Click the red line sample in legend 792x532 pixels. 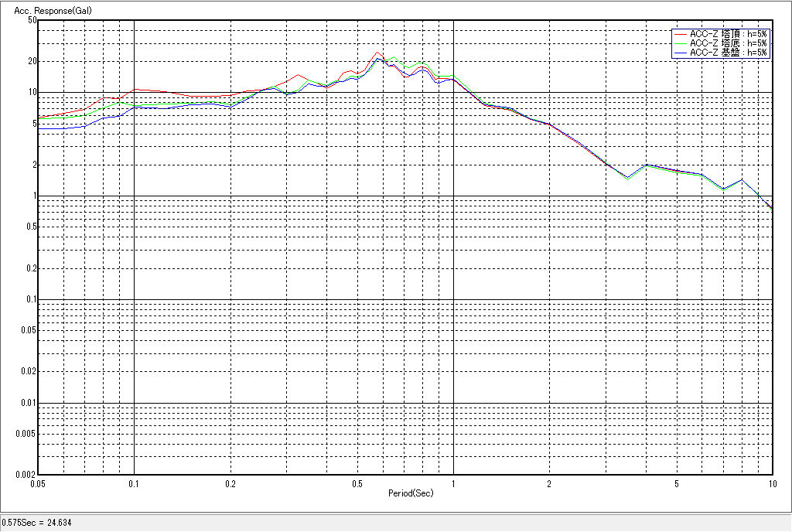(x=681, y=34)
